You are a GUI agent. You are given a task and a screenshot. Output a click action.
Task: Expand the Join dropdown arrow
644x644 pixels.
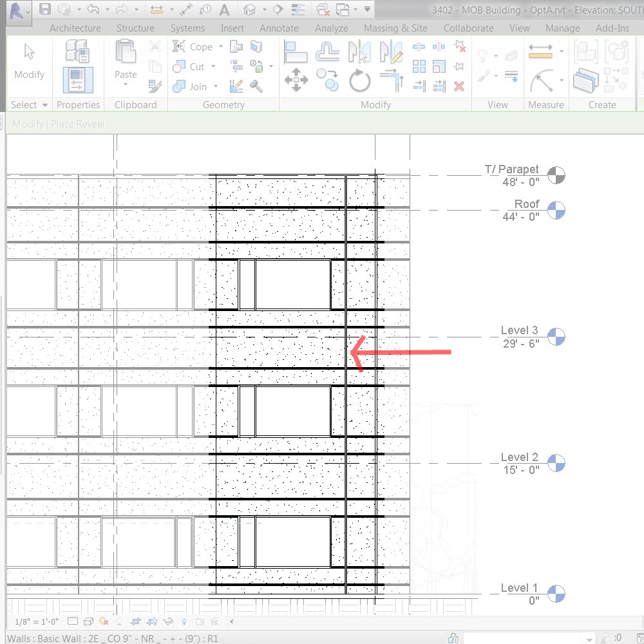(x=216, y=86)
